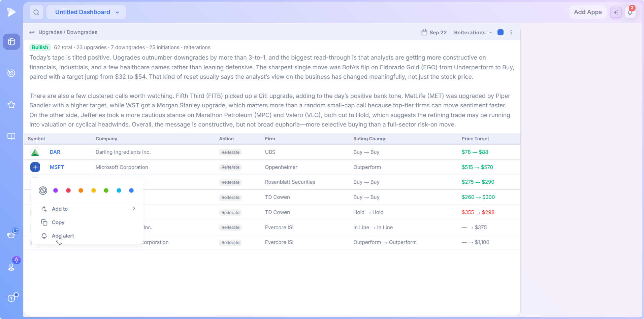The width and height of the screenshot is (644, 319).
Task: Click the $515 → $570 price target
Action: 477,167
